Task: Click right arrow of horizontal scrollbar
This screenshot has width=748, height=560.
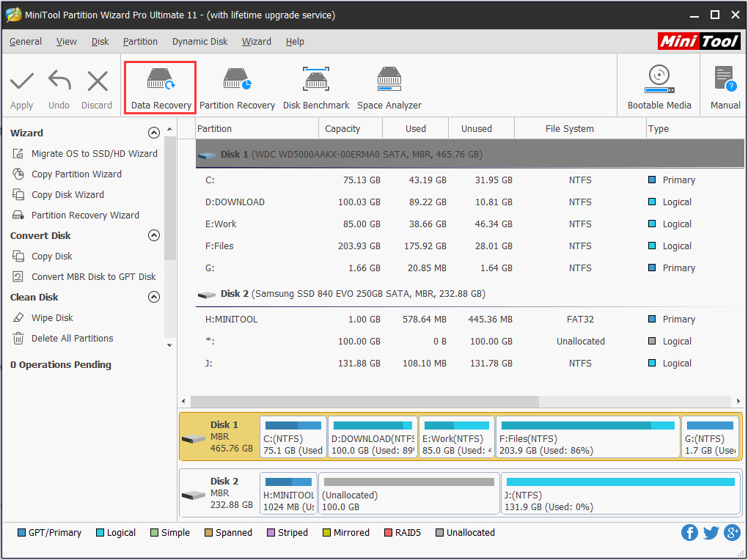Action: click(738, 401)
